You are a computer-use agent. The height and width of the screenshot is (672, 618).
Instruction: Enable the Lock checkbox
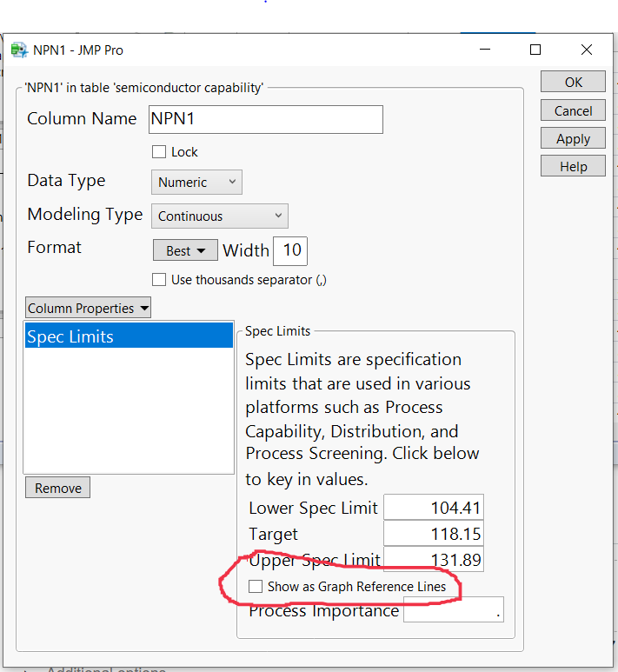pyautogui.click(x=159, y=151)
